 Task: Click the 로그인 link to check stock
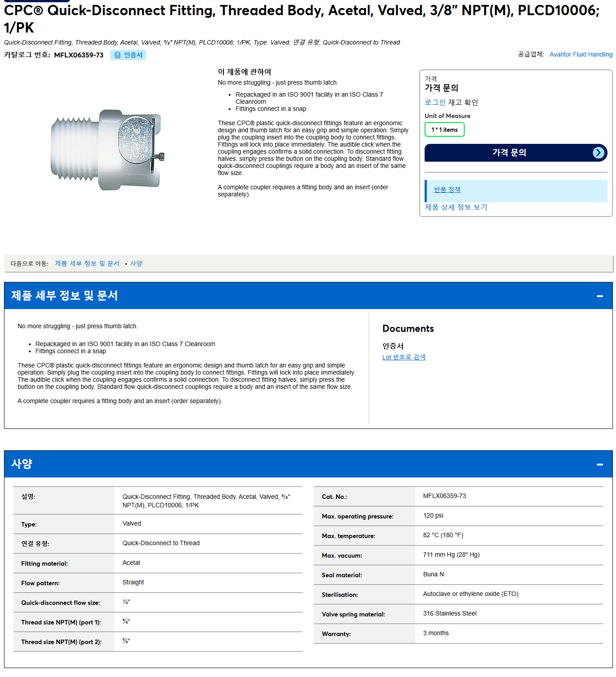pos(435,102)
